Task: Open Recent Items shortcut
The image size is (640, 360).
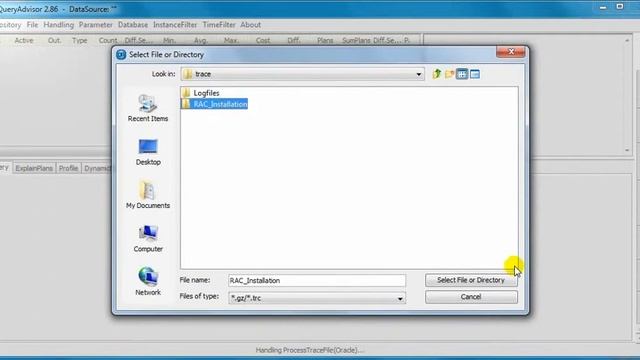Action: pos(148,108)
